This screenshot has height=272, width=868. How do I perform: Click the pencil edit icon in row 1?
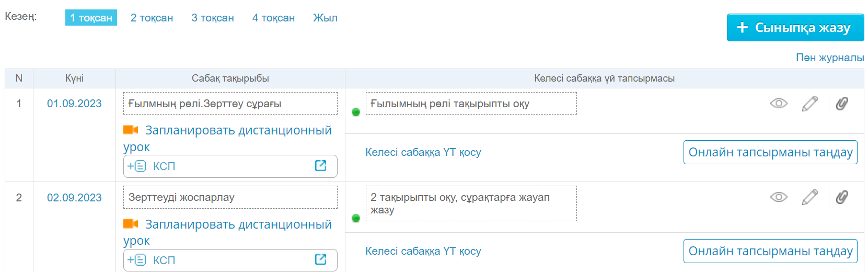(809, 104)
